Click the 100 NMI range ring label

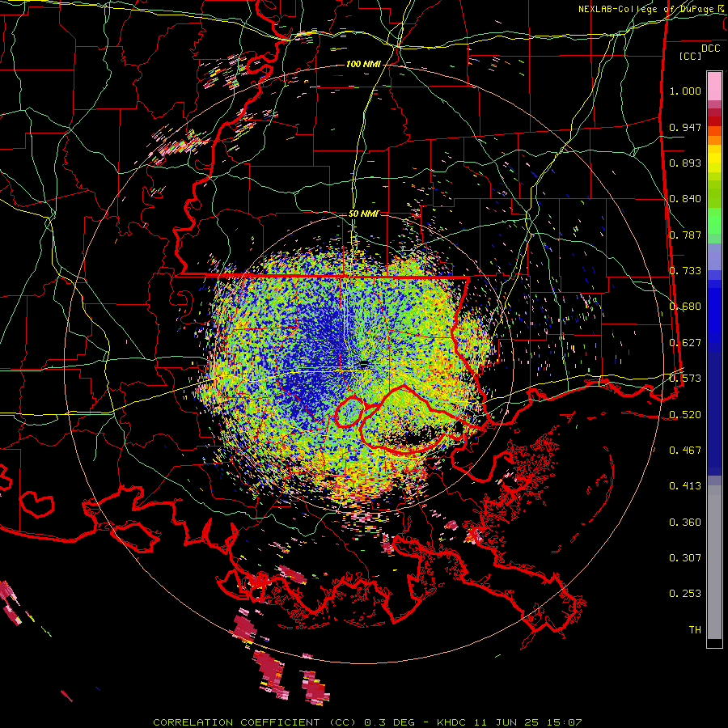(363, 64)
